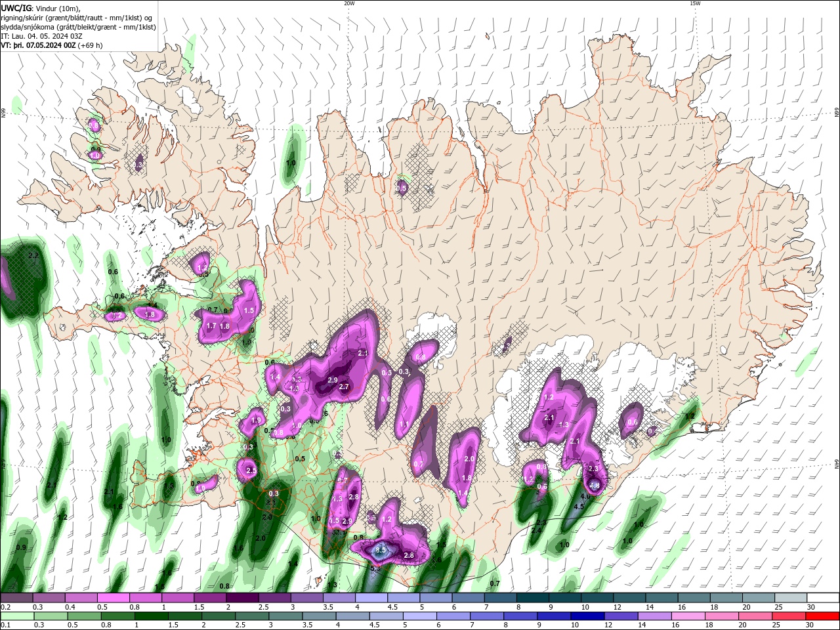Click upper legend swatch between 1 and 1.5
This screenshot has width=840, height=630.
click(x=178, y=598)
